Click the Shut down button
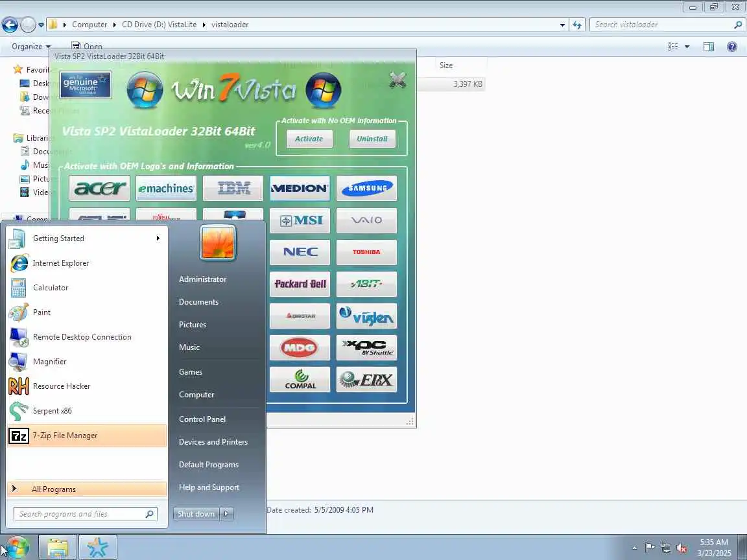The width and height of the screenshot is (747, 560). point(196,514)
